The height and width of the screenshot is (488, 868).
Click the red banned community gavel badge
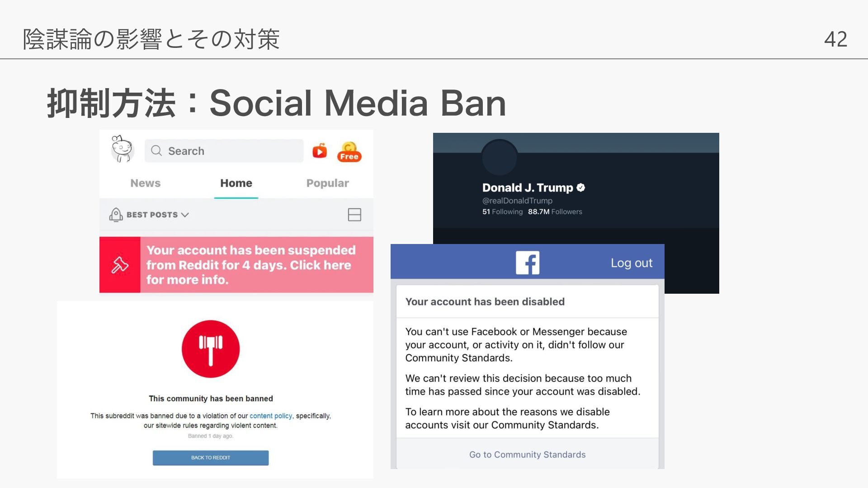(x=211, y=349)
